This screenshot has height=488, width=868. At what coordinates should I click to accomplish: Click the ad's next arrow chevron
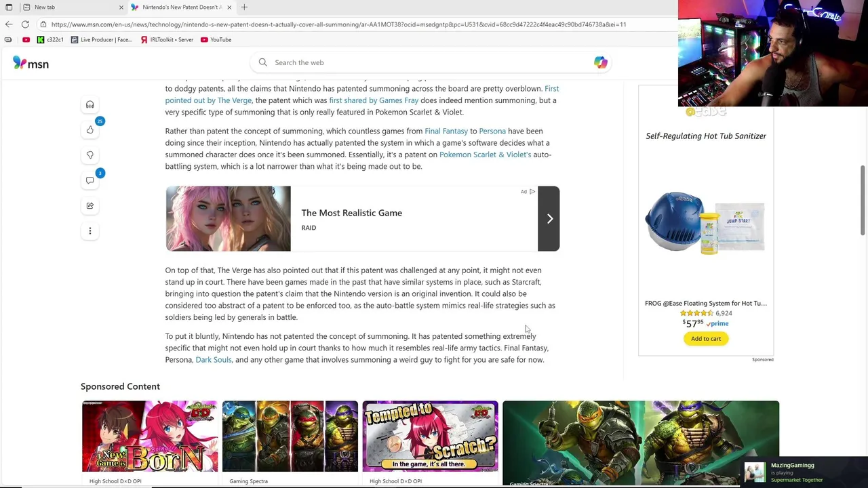coord(549,218)
